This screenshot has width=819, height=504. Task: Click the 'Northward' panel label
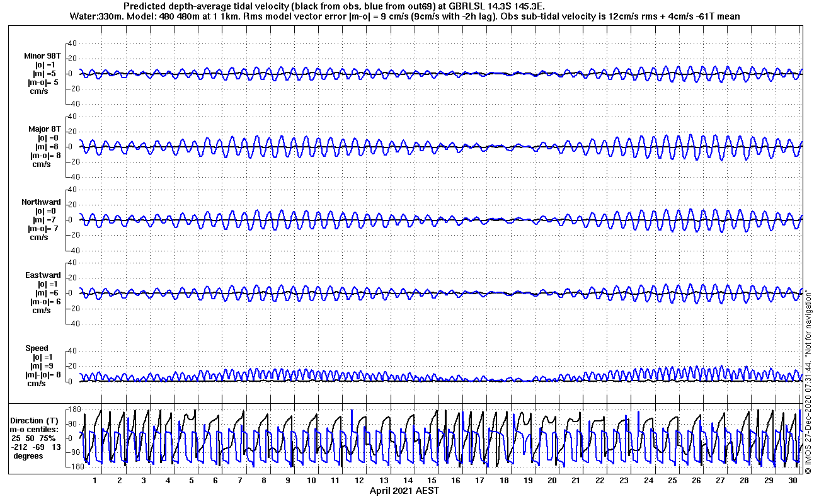pyautogui.click(x=41, y=202)
